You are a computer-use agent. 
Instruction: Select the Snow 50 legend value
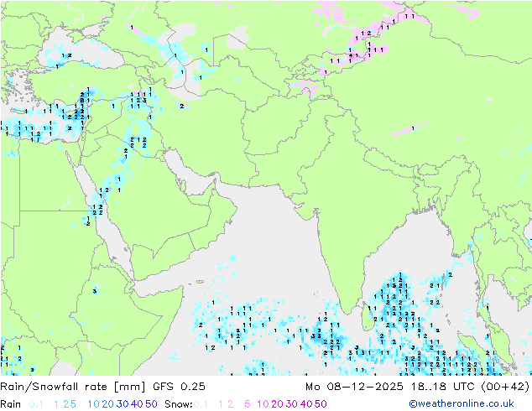321,404
